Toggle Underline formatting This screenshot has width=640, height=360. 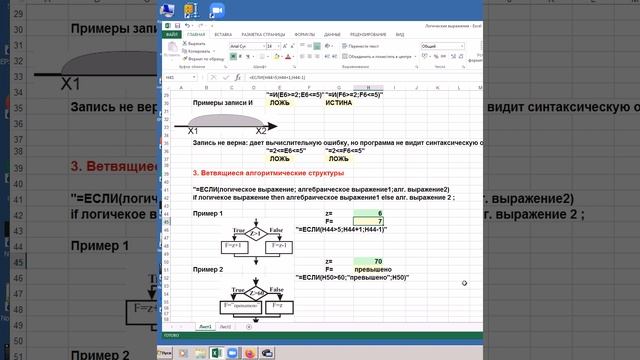tap(247, 56)
